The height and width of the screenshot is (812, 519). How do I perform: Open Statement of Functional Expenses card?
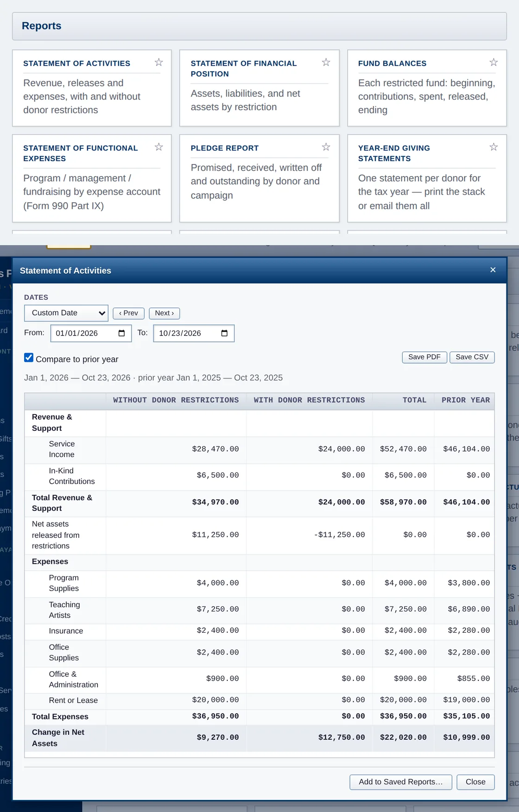pos(92,178)
